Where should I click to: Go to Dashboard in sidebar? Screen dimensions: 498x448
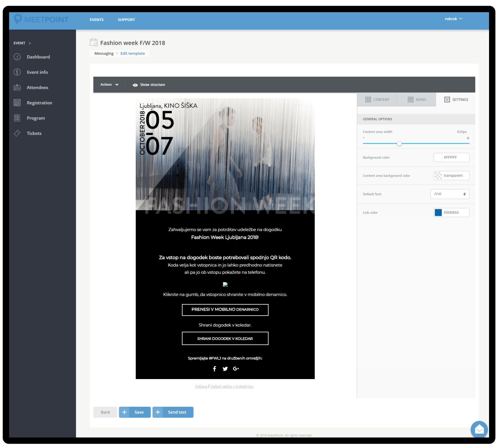(x=38, y=57)
